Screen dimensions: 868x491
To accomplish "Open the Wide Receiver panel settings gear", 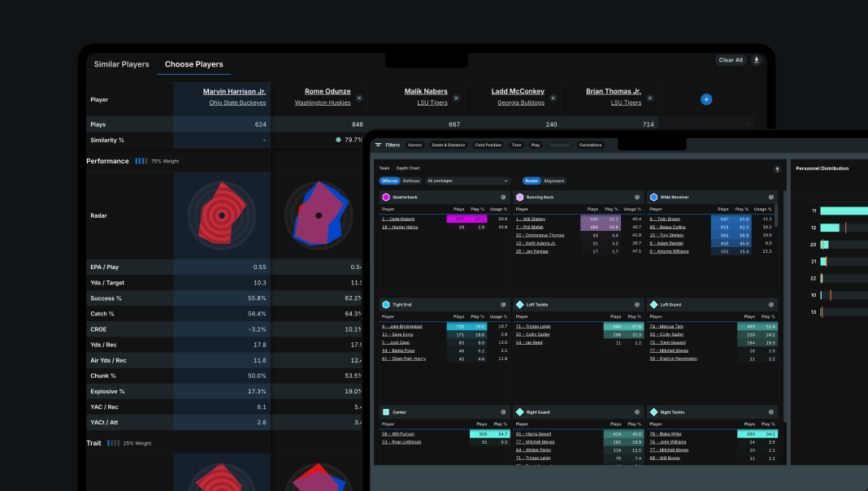I will [x=770, y=197].
